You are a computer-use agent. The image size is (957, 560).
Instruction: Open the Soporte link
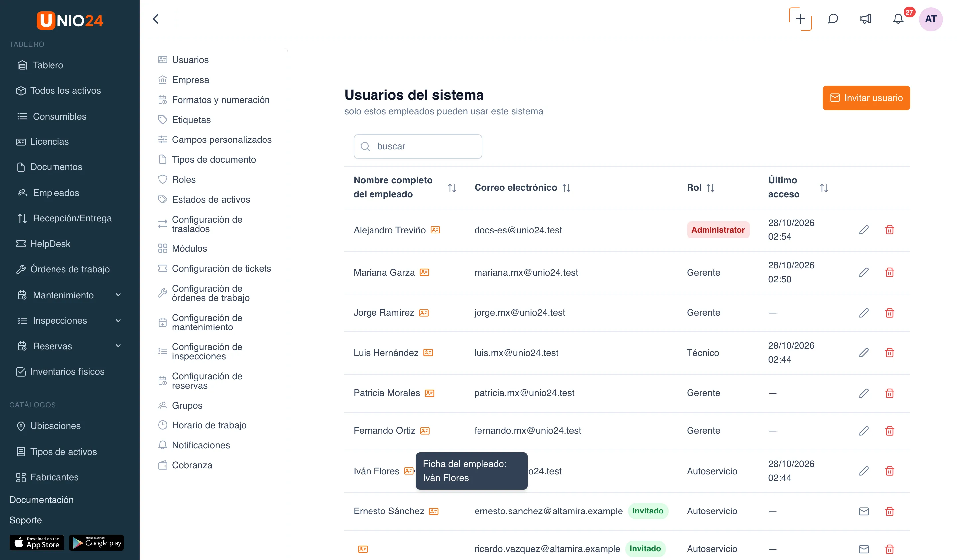[26, 520]
